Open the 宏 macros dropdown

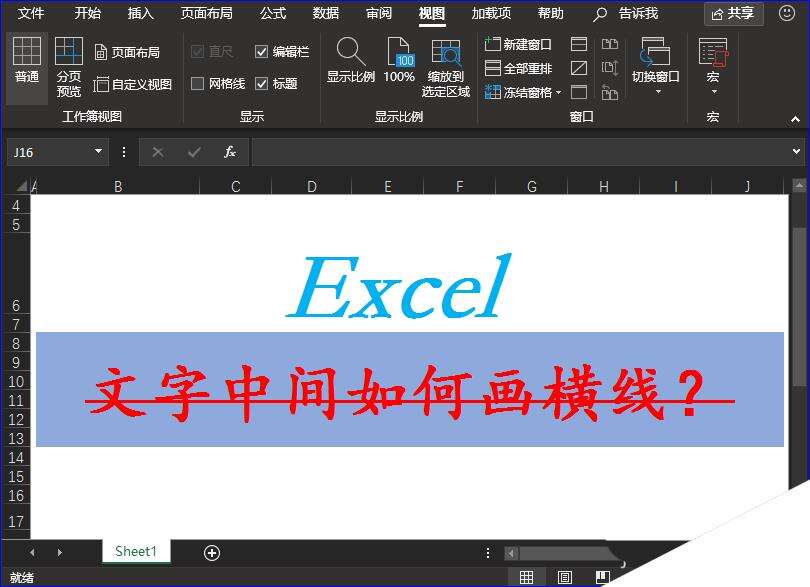pyautogui.click(x=713, y=66)
